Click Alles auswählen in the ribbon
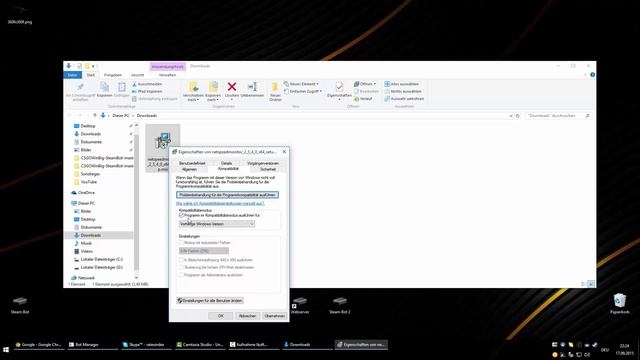The image size is (640, 360). click(402, 84)
